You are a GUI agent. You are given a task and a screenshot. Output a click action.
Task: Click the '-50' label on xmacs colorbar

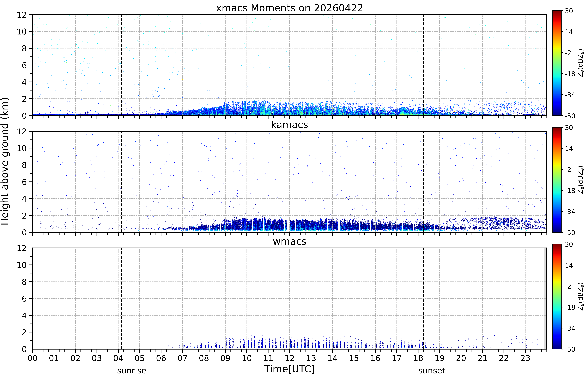(x=570, y=116)
